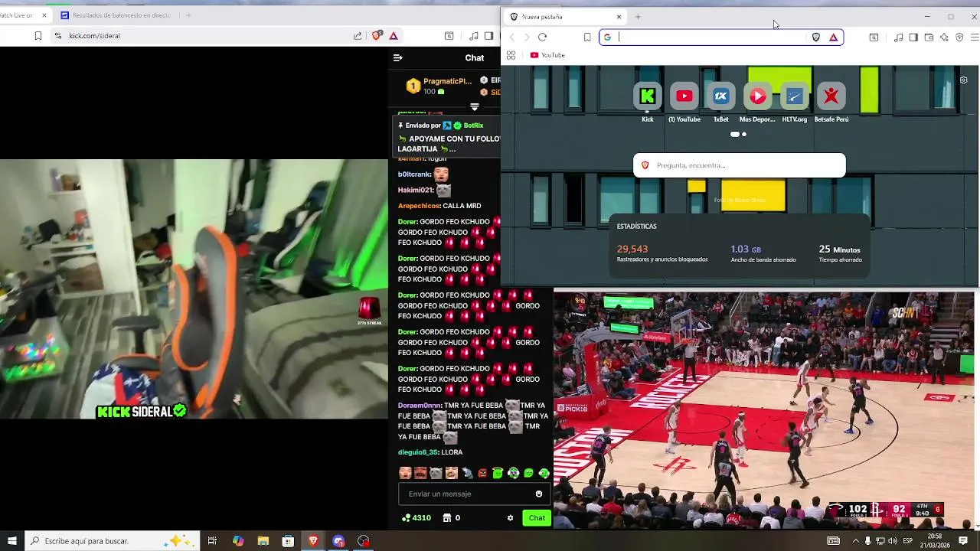Expand the pinned chat header chevron
Screen dimensions: 980x551
475,106
